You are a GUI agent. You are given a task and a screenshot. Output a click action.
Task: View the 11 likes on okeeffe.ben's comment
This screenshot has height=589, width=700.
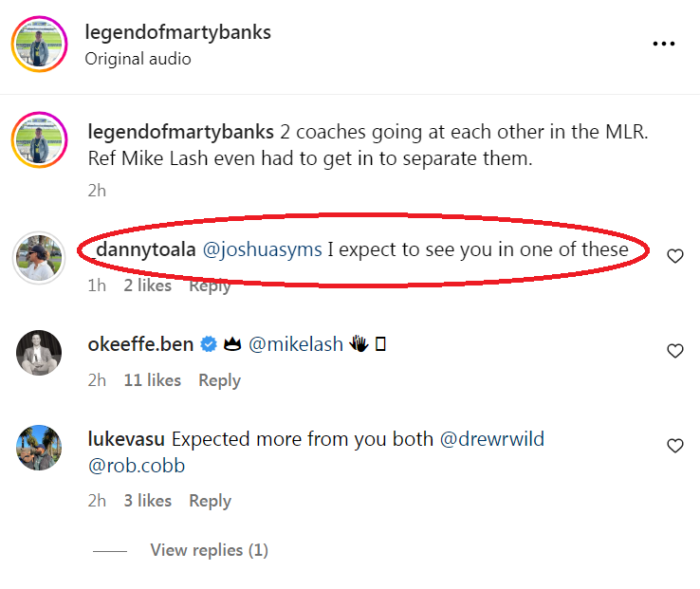coord(152,380)
